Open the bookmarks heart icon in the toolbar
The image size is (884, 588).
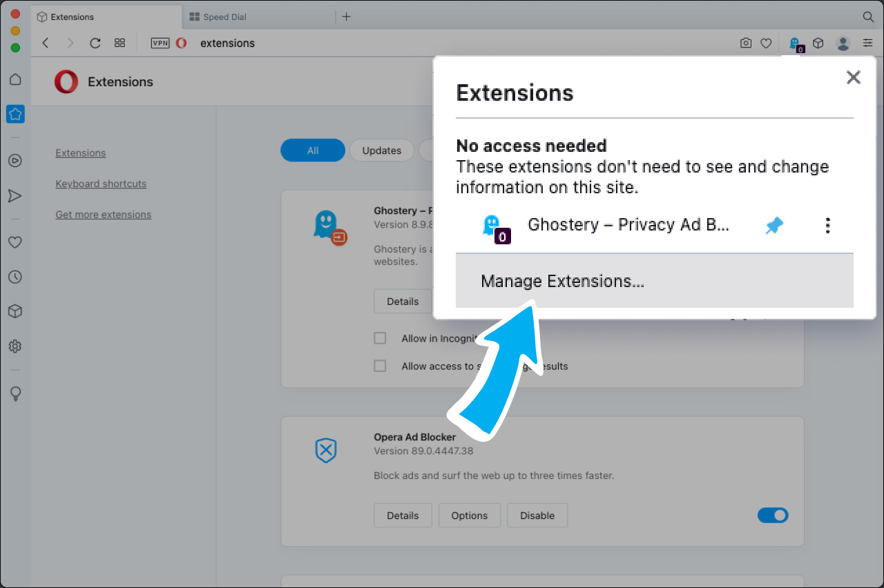pos(766,43)
